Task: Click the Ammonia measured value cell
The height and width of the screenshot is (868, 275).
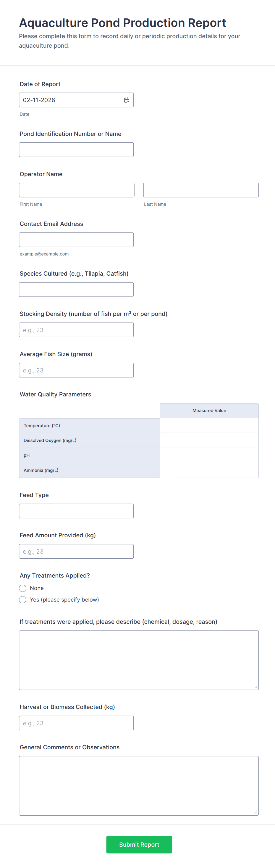Action: 209,470
